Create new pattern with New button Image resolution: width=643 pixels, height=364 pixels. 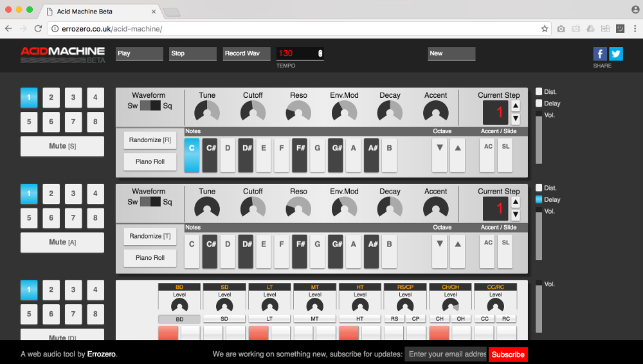coord(451,53)
